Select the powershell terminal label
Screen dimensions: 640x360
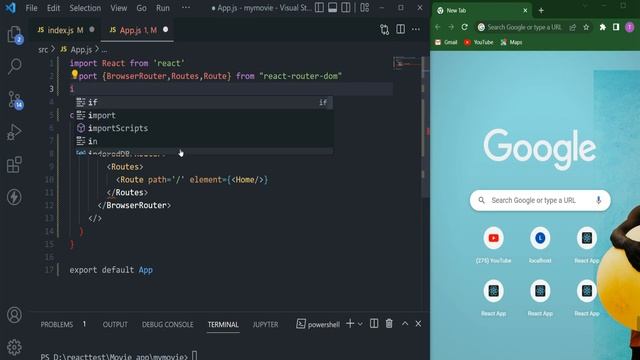pos(318,324)
